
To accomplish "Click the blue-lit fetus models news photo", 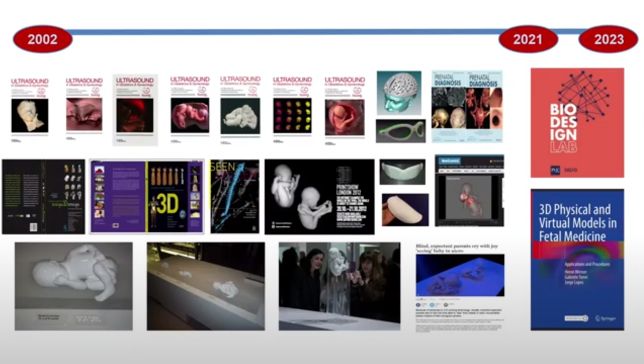I will tap(460, 275).
